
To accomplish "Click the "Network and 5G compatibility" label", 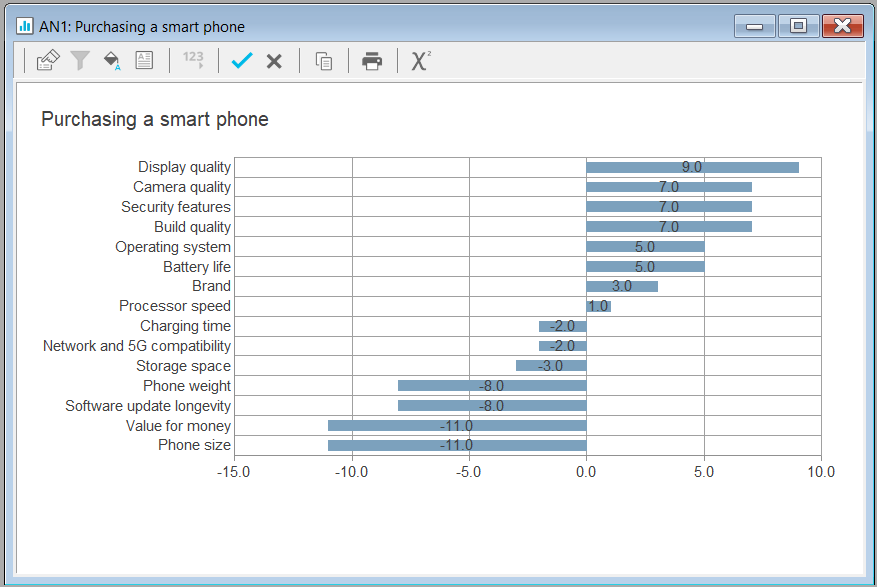I will [x=137, y=346].
